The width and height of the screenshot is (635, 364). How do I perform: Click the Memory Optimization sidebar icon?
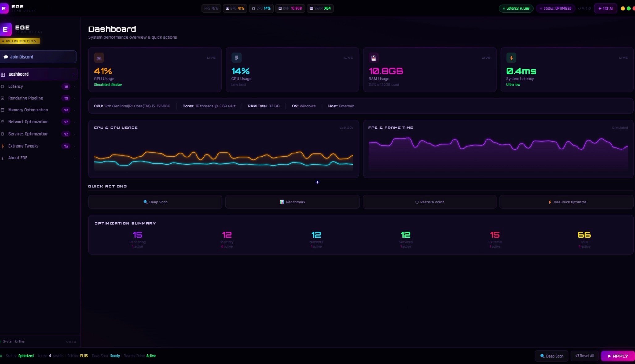tap(2, 110)
